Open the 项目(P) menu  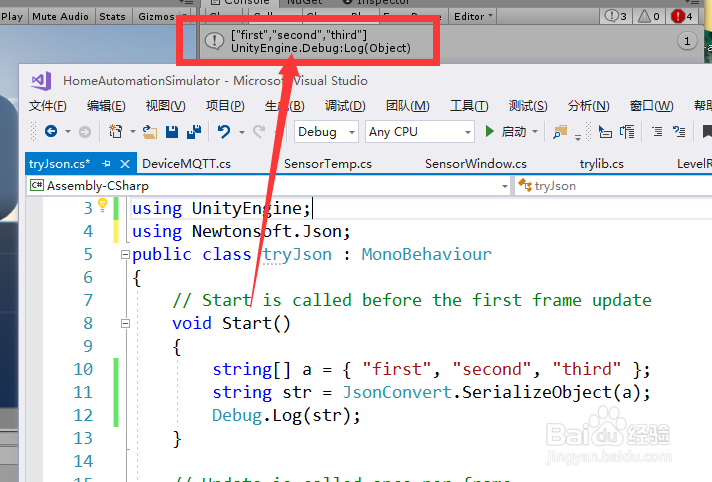pos(225,106)
